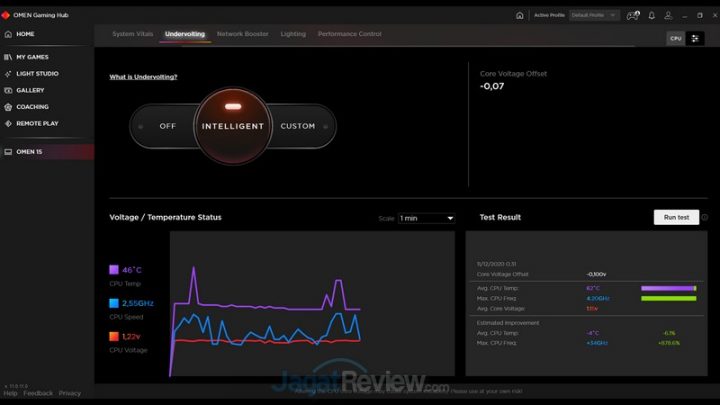Open Light Studio from the sidebar
The image size is (720, 405).
point(8,74)
